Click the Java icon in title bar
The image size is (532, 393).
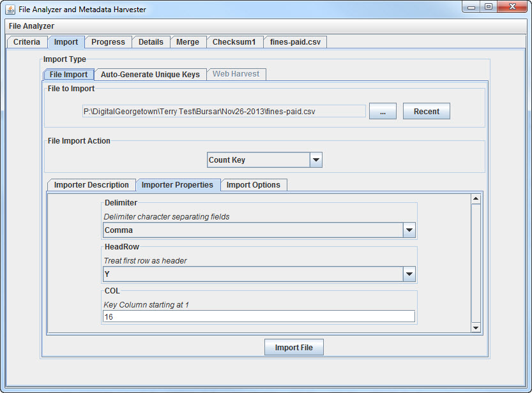(x=10, y=10)
